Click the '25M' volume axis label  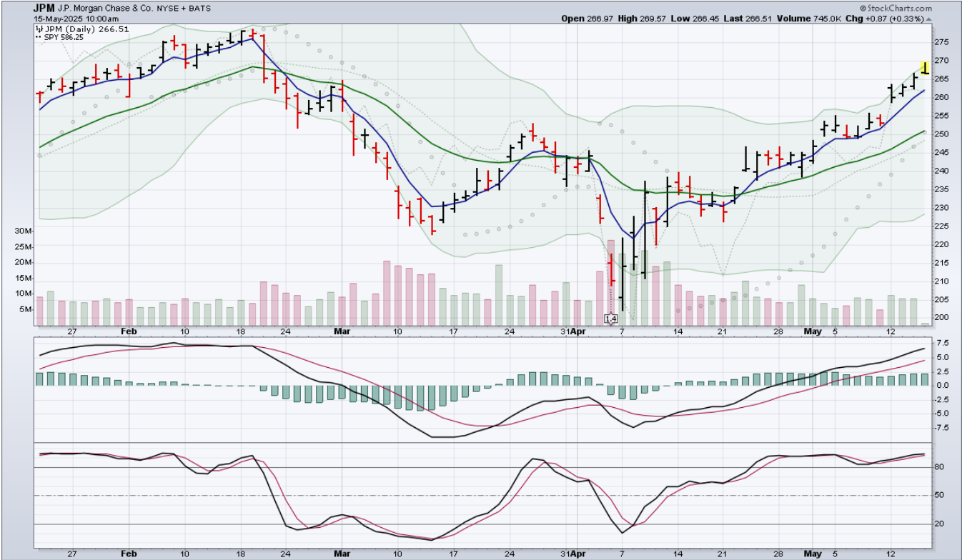24,247
